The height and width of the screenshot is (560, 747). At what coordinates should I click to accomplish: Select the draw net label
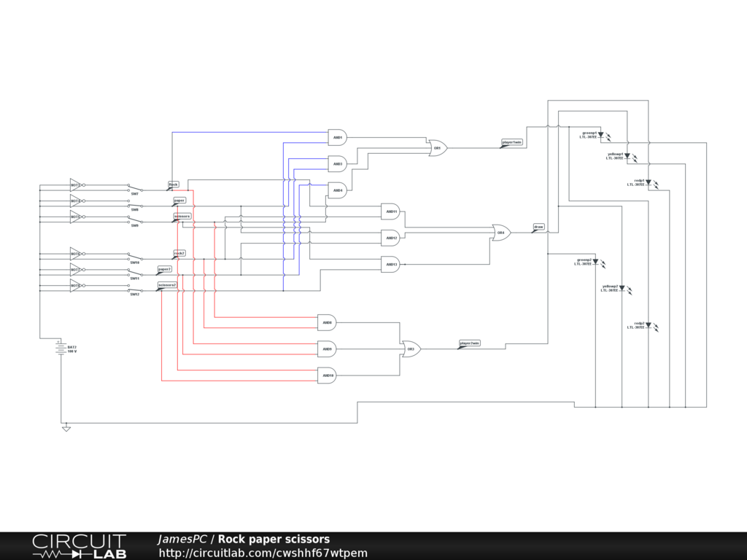(x=538, y=227)
